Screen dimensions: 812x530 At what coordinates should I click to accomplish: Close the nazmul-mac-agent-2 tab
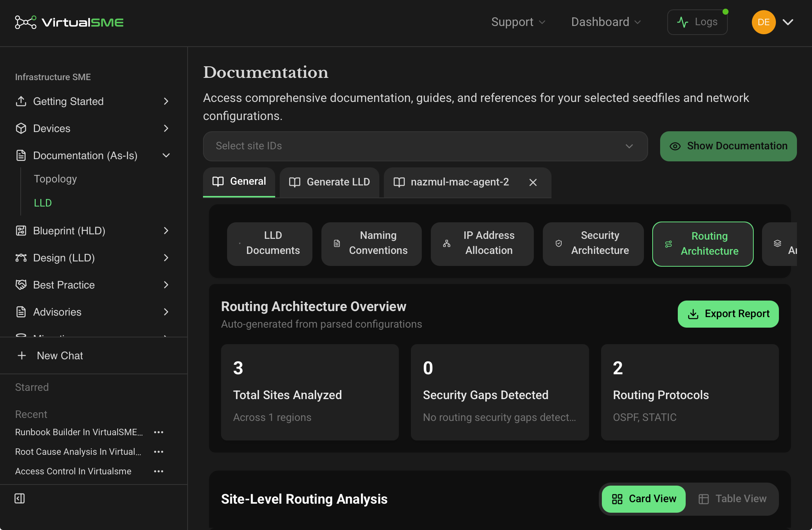pos(533,182)
